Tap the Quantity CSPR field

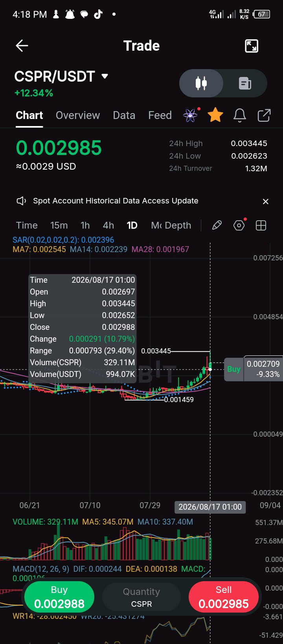click(x=141, y=597)
